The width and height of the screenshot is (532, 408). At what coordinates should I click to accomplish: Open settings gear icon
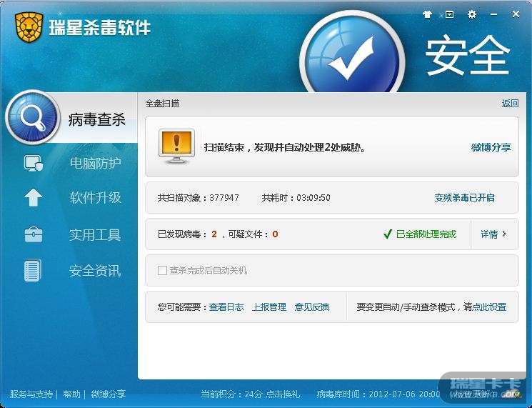(x=471, y=14)
